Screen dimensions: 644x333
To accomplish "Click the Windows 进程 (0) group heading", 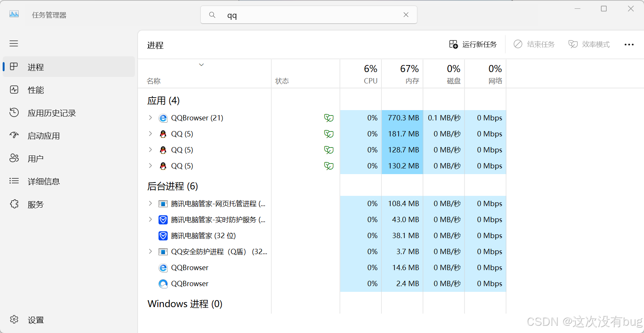I will pos(185,304).
